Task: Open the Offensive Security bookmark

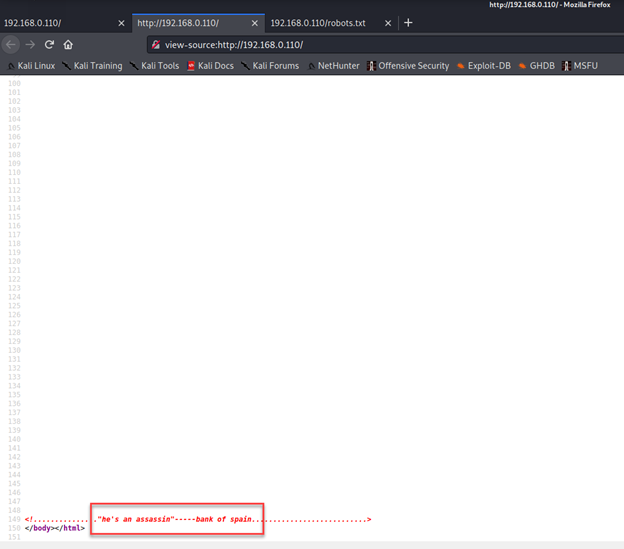Action: [x=408, y=66]
